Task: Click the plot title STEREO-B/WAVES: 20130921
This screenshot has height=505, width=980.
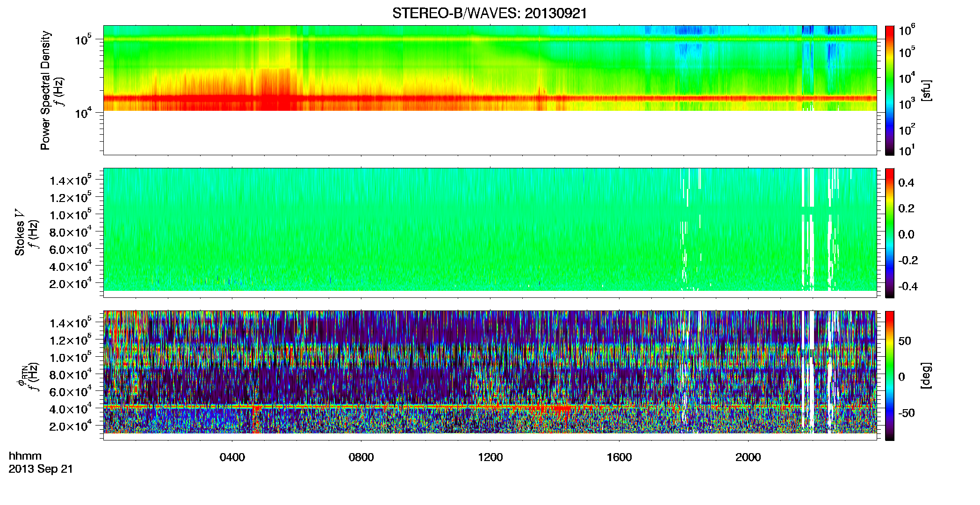Action: pyautogui.click(x=490, y=13)
